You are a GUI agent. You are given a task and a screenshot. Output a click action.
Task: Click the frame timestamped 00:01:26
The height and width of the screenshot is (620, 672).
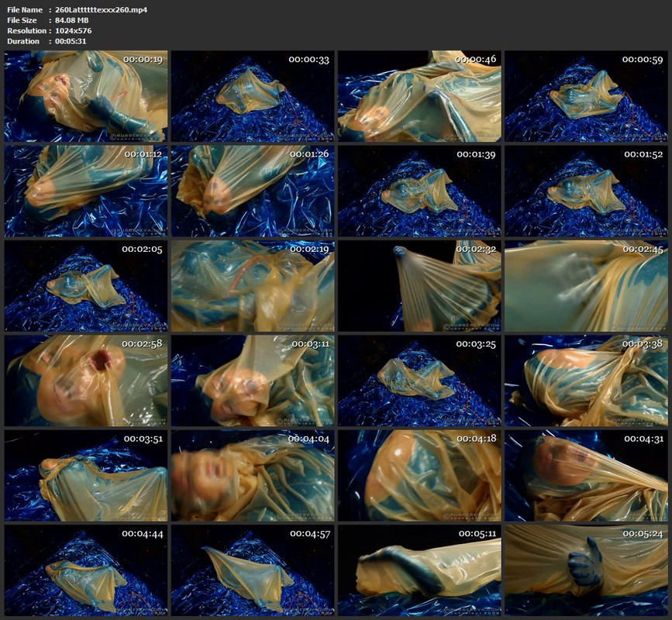pyautogui.click(x=253, y=191)
